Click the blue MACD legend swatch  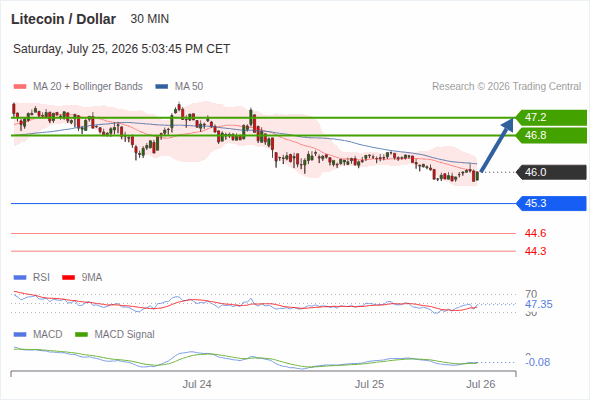click(20, 335)
